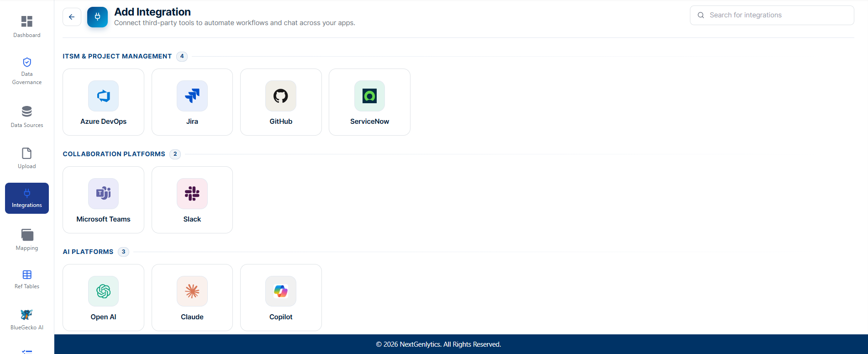The image size is (868, 354).
Task: Select the Copilot card label
Action: tap(281, 317)
